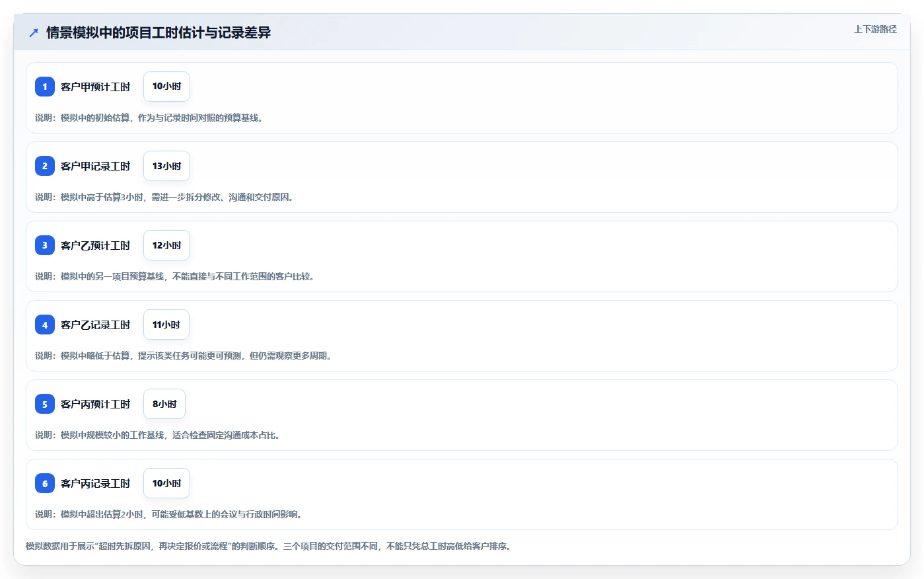924x579 pixels.
Task: Click the number 5 step badge
Action: point(45,404)
